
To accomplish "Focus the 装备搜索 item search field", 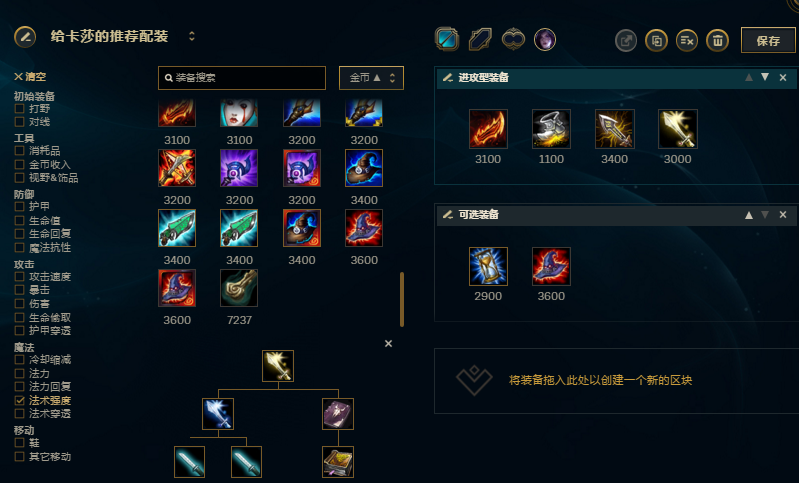I will tap(242, 78).
